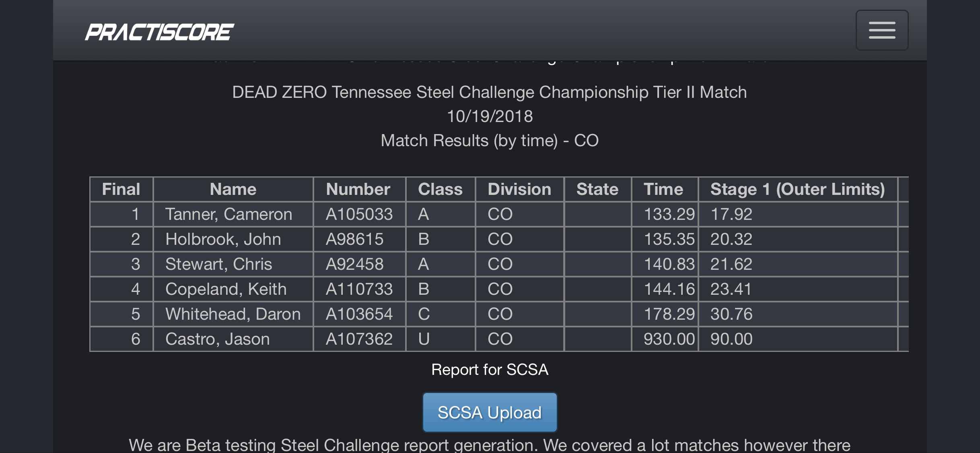
Task: Click the Class column header
Action: [440, 189]
